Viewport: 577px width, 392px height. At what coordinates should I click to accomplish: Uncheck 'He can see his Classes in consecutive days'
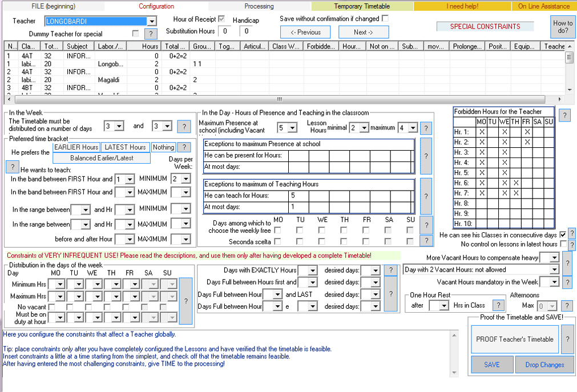[563, 235]
